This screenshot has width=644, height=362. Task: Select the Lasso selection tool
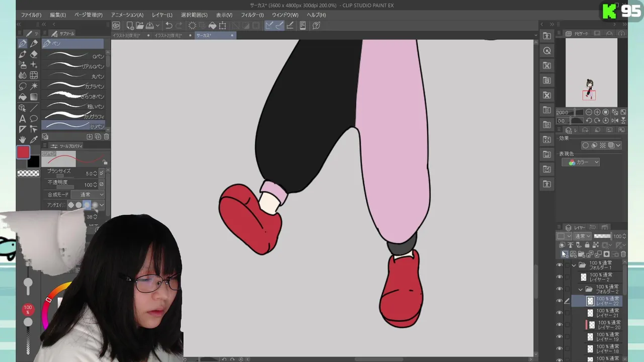tap(23, 86)
